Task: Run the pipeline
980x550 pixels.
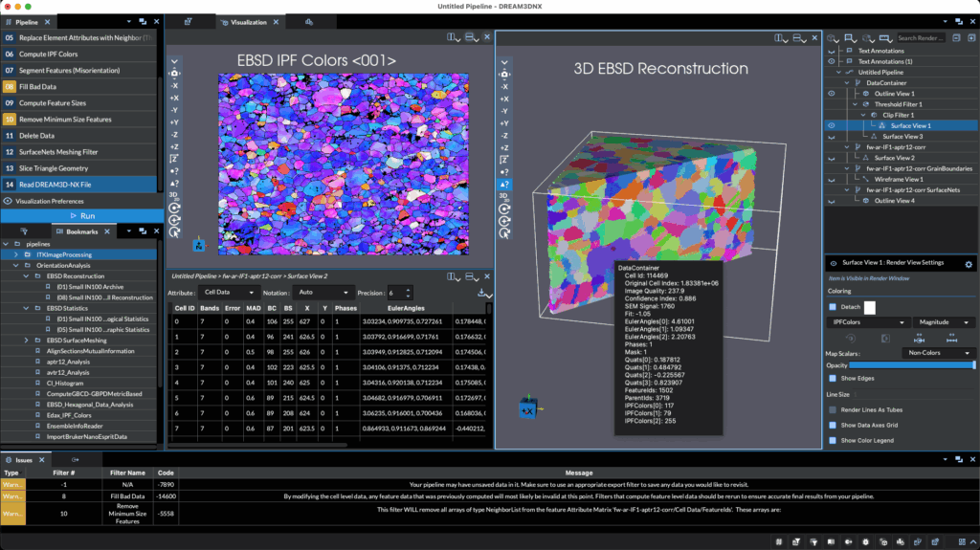Action: (x=81, y=216)
